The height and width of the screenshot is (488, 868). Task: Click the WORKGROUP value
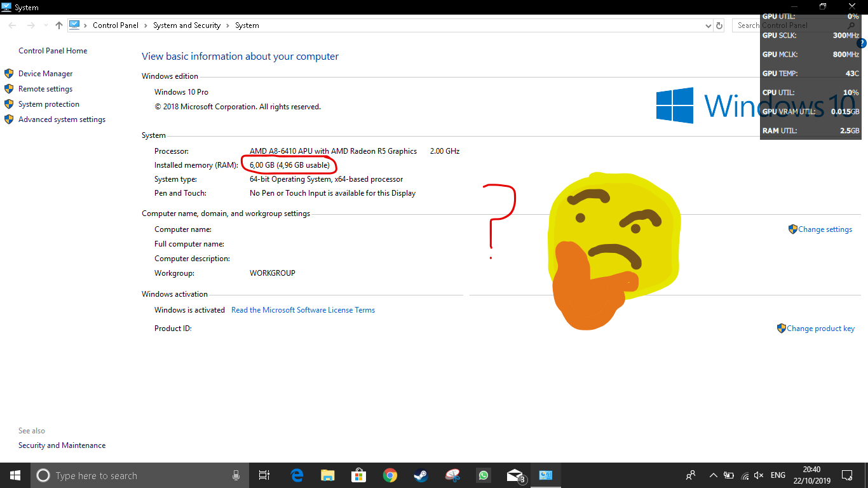273,273
